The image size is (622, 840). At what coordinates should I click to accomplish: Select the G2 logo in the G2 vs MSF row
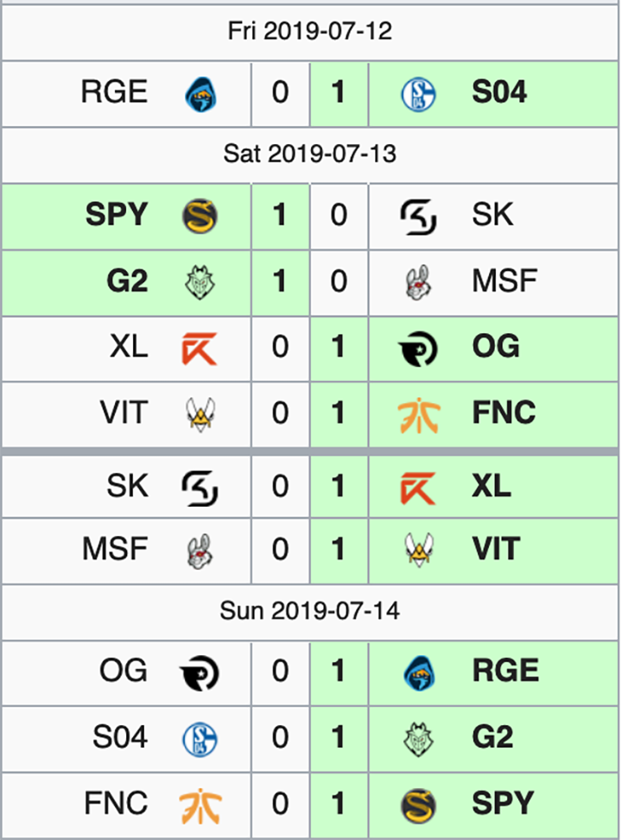[200, 281]
